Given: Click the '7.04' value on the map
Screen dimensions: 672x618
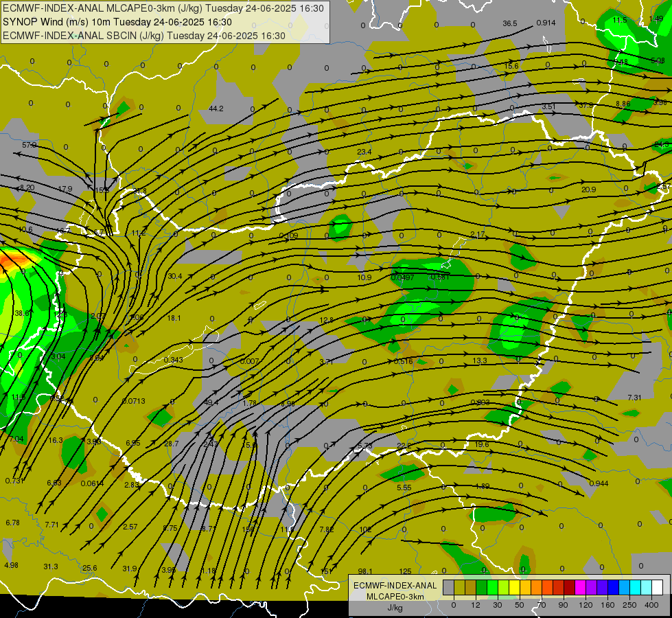Looking at the screenshot, I should pyautogui.click(x=16, y=439).
